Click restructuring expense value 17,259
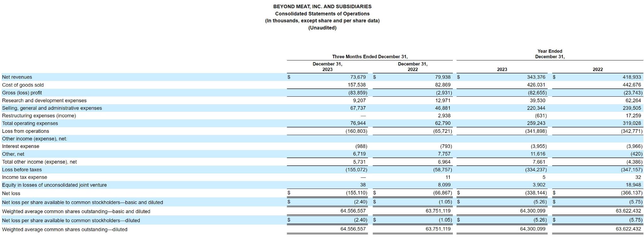The height and width of the screenshot is (239, 644). (x=633, y=116)
